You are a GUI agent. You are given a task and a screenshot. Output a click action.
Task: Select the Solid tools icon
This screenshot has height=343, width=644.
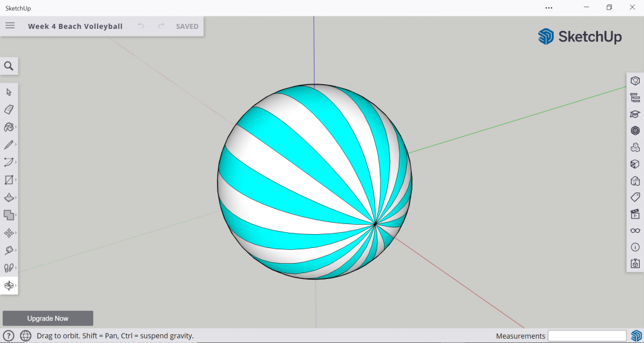pyautogui.click(x=9, y=215)
